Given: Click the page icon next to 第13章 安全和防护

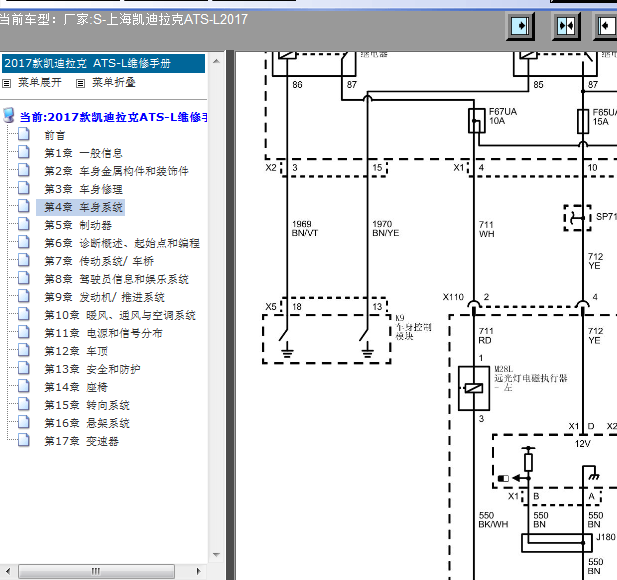Looking at the screenshot, I should click(24, 368).
